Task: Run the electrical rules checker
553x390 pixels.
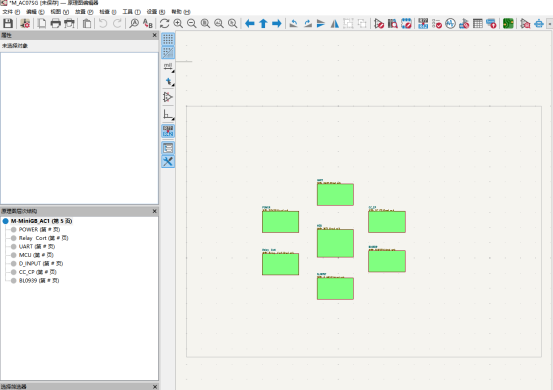Action: click(437, 24)
